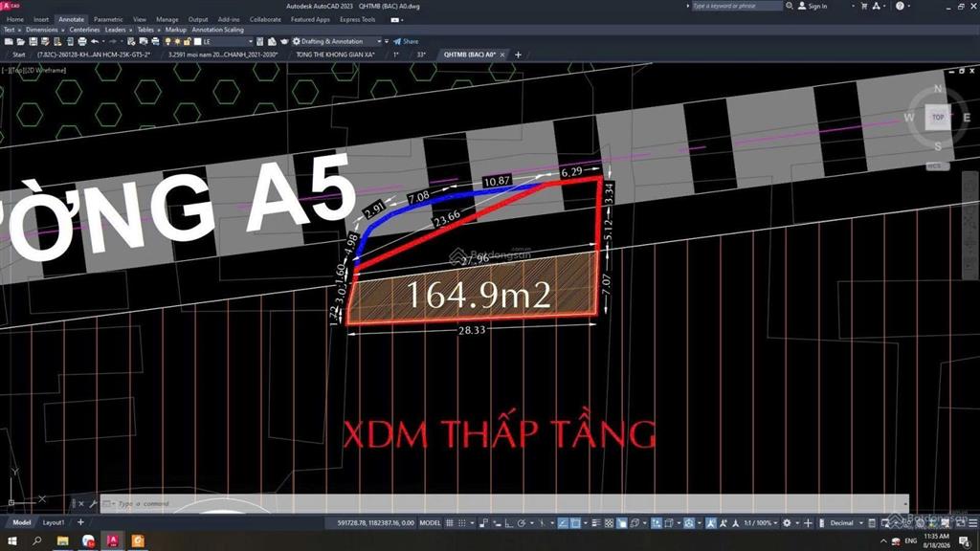The image size is (980, 551).
Task: Click the AutoCAD icon in the taskbar
Action: pos(113,540)
